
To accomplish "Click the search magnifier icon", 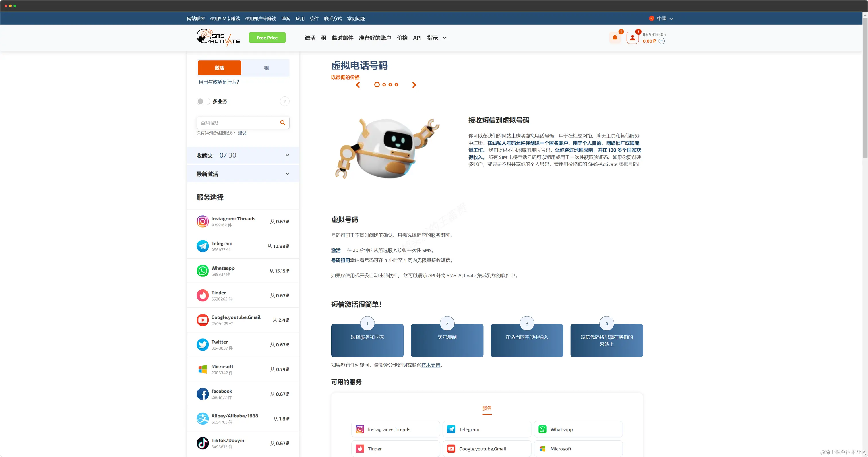I will 283,123.
